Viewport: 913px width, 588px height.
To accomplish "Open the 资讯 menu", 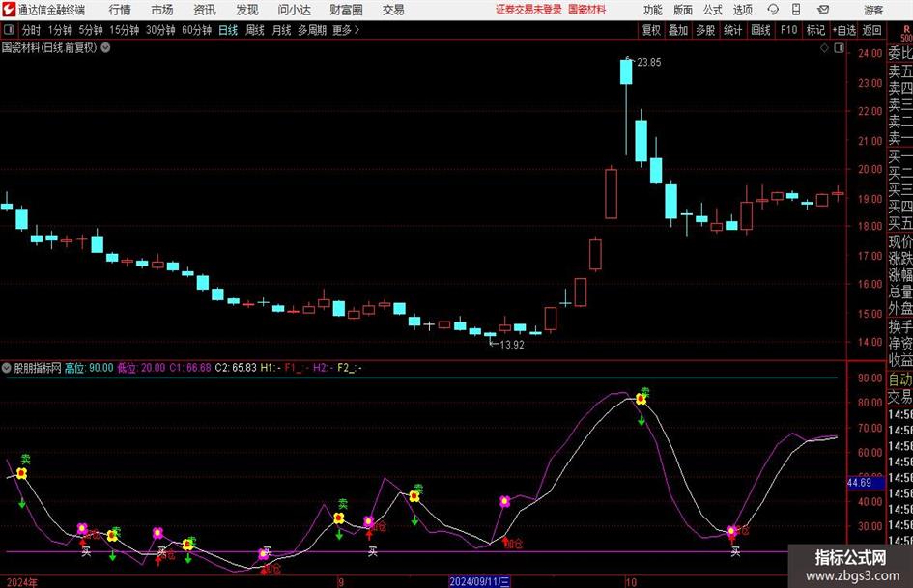I will pyautogui.click(x=205, y=10).
